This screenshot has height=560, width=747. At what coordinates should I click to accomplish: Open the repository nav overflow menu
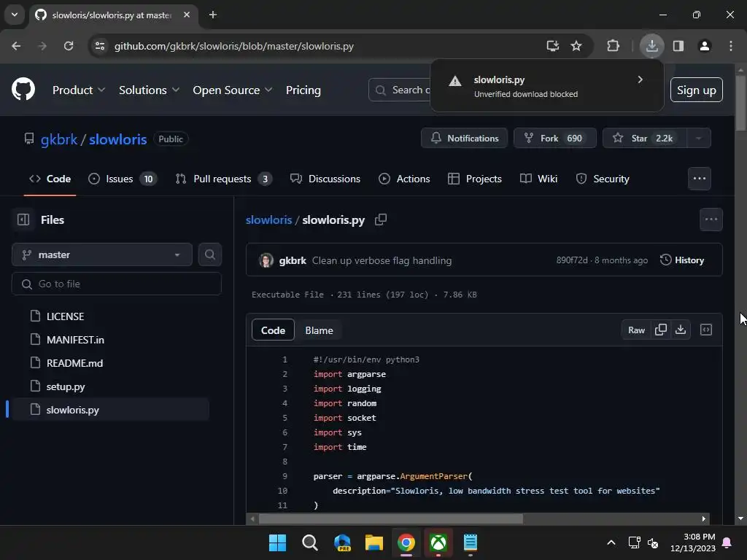click(700, 179)
